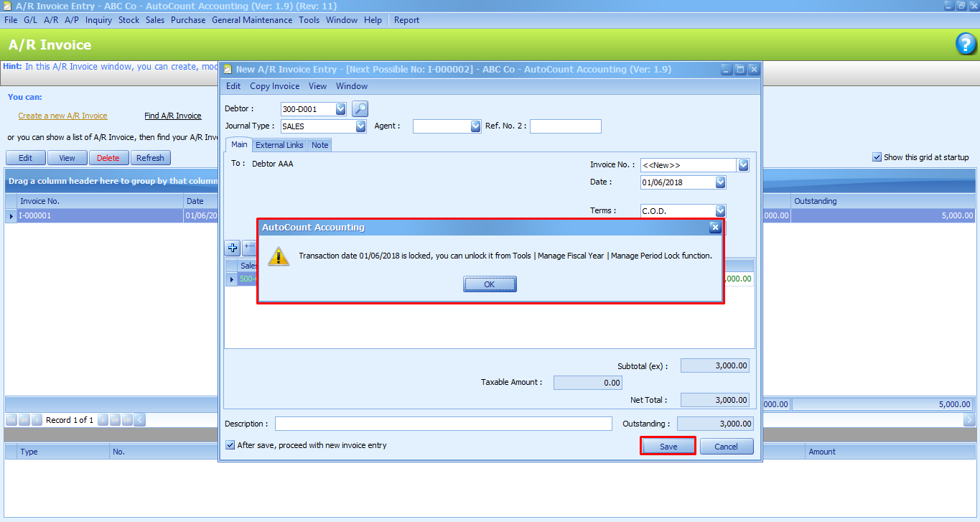Go to next page of records
The height and width of the screenshot is (522, 980).
[x=115, y=420]
